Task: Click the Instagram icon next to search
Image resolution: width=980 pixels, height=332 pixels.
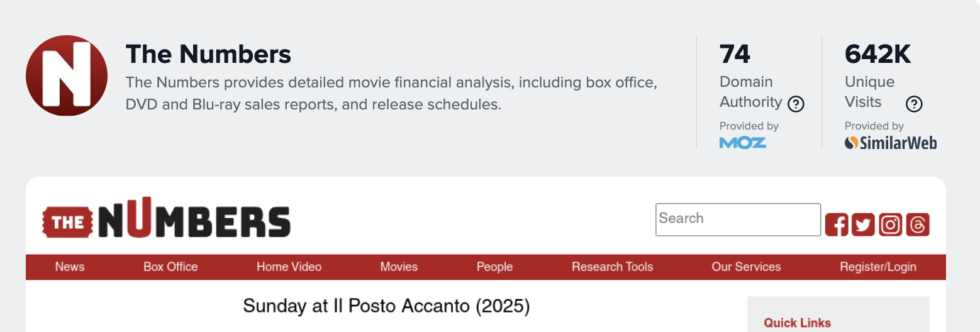Action: pyautogui.click(x=890, y=224)
